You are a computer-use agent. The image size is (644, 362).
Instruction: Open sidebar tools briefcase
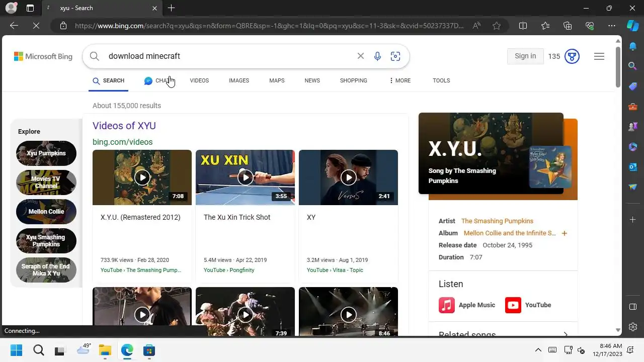[x=633, y=107]
